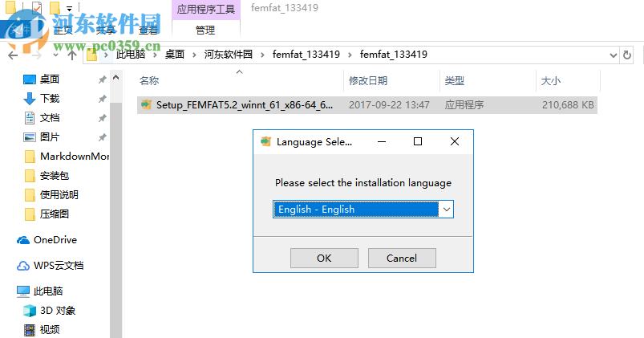
Task: Click the 文档 page icon in sidebar
Action: click(x=30, y=118)
